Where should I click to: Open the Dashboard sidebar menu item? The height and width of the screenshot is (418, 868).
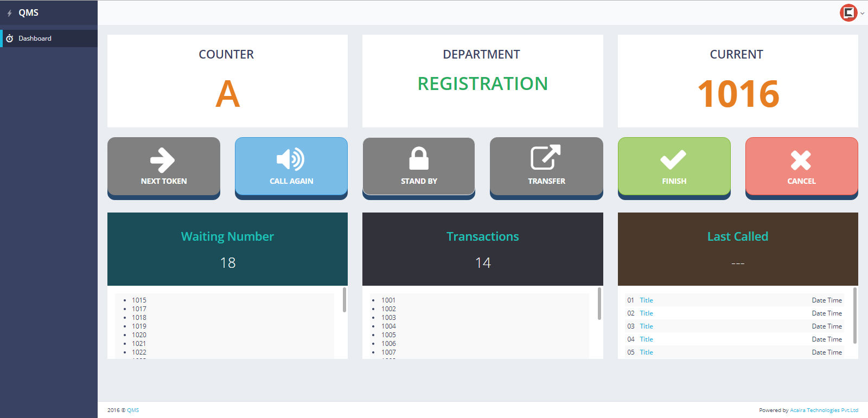(35, 38)
